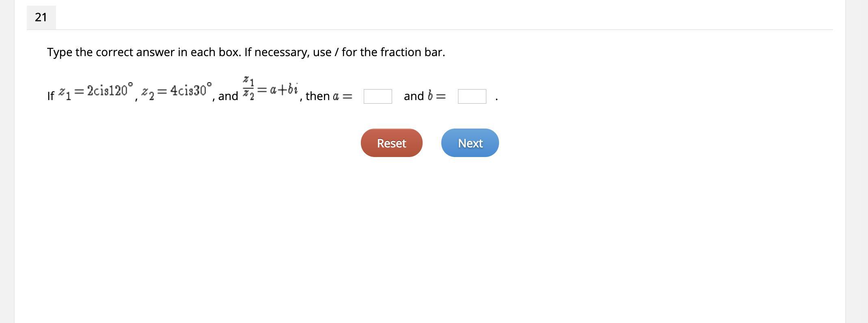Viewport: 868px width, 323px height.
Task: Click the z1 = 2cis120° expression
Action: pos(96,90)
